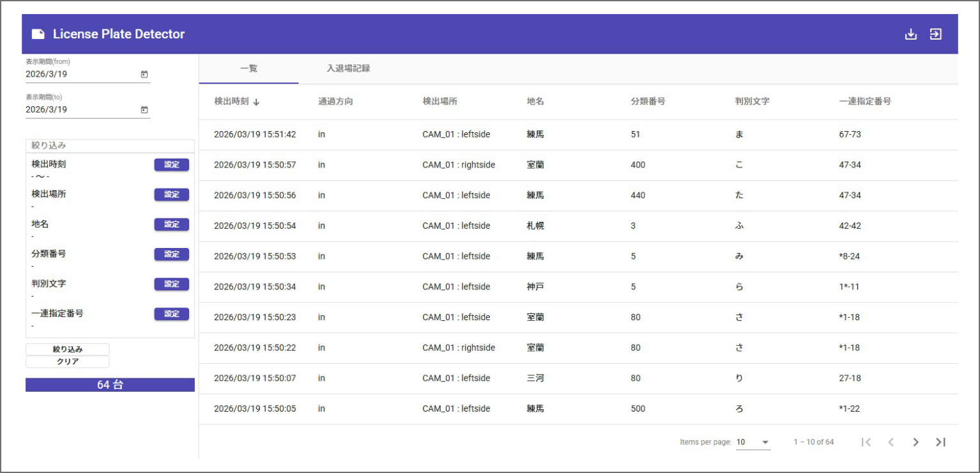The image size is (980, 473).
Task: Click the License Plate Detector logo icon
Action: (x=38, y=35)
